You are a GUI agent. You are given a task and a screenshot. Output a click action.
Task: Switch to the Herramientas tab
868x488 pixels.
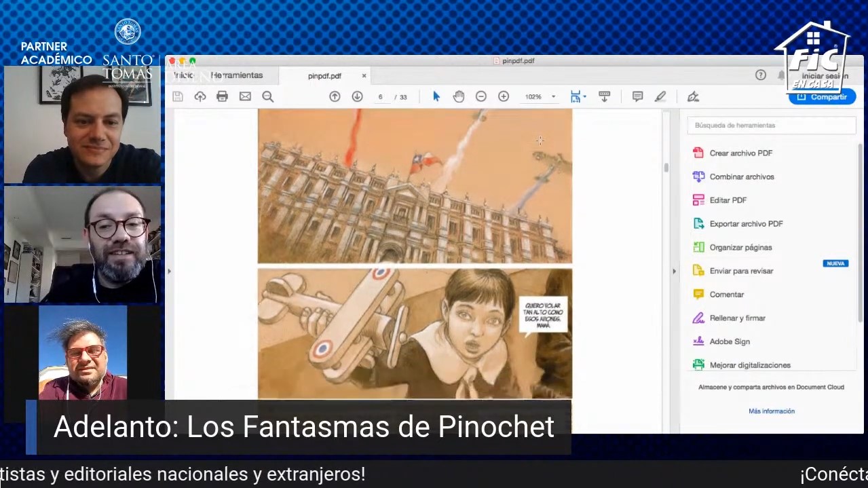[237, 75]
